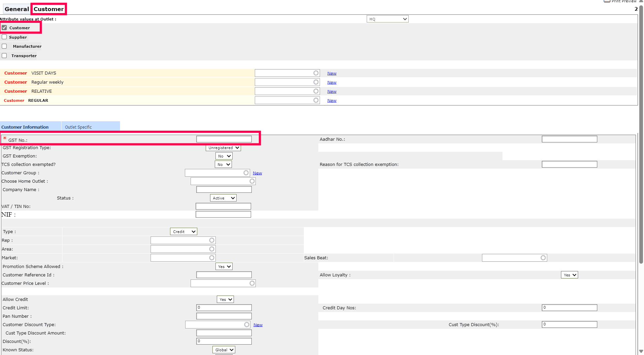Click the page vertical scrollbar
The width and height of the screenshot is (644, 355).
coord(641,134)
